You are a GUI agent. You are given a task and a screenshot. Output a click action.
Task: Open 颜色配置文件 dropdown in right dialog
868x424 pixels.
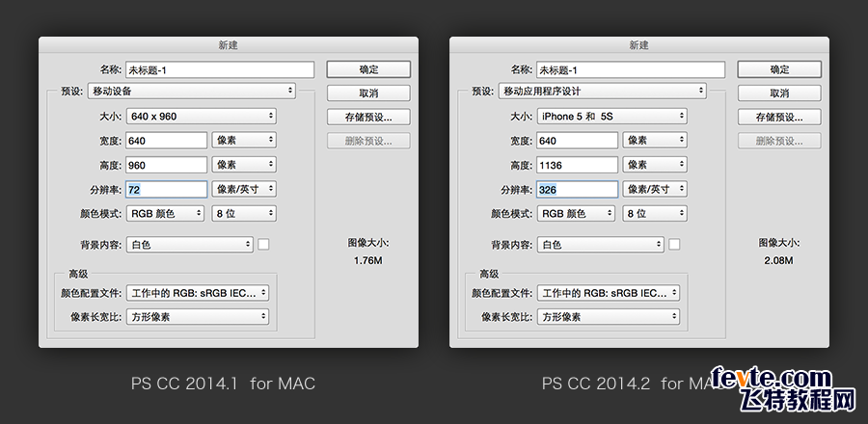click(609, 293)
